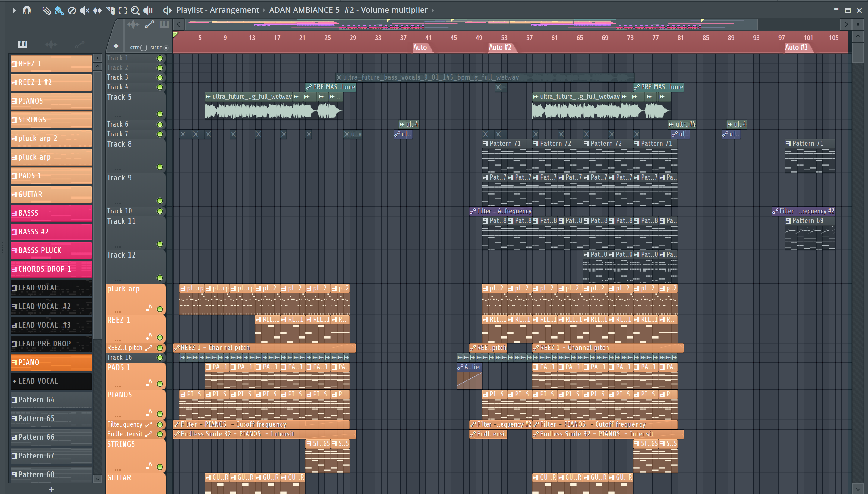
Task: Toggle the magnet snap icon
Action: pyautogui.click(x=27, y=11)
